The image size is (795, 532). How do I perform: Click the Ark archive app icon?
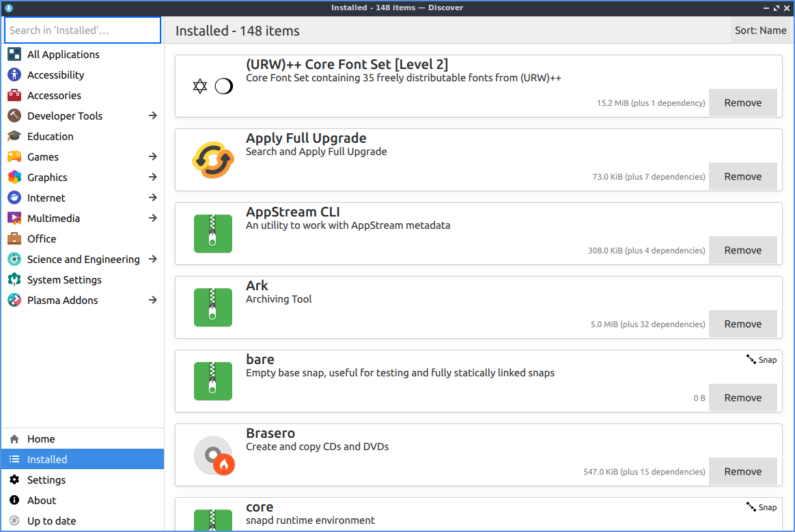pos(213,307)
